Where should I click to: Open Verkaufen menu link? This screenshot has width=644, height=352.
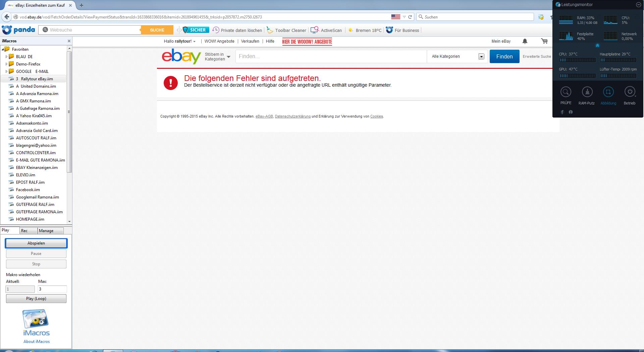coord(250,41)
